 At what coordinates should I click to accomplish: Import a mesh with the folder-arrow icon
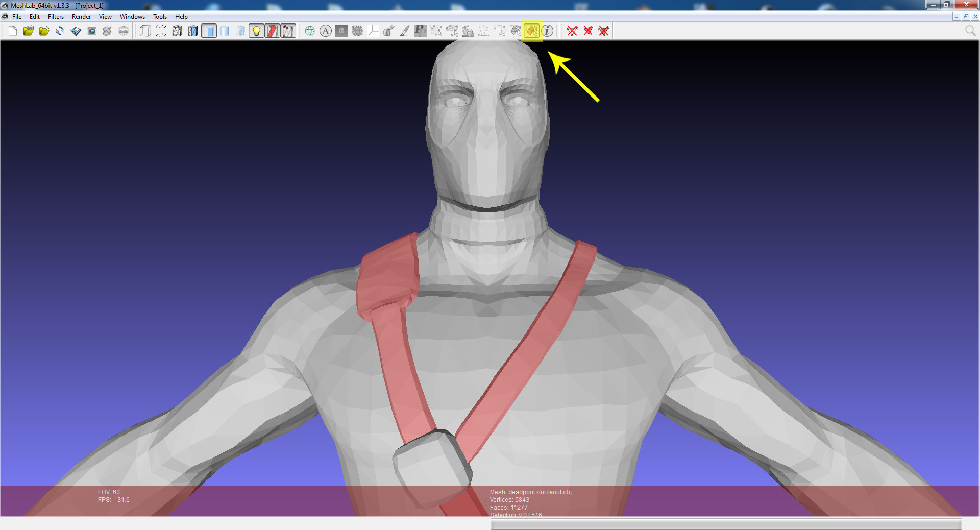pyautogui.click(x=44, y=31)
